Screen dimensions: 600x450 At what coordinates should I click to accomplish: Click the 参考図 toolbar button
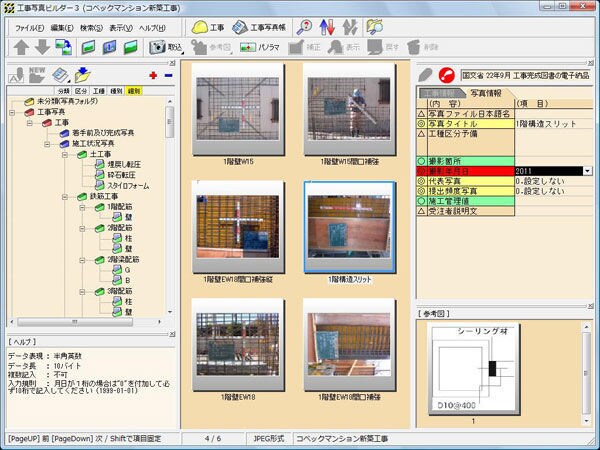[x=212, y=47]
